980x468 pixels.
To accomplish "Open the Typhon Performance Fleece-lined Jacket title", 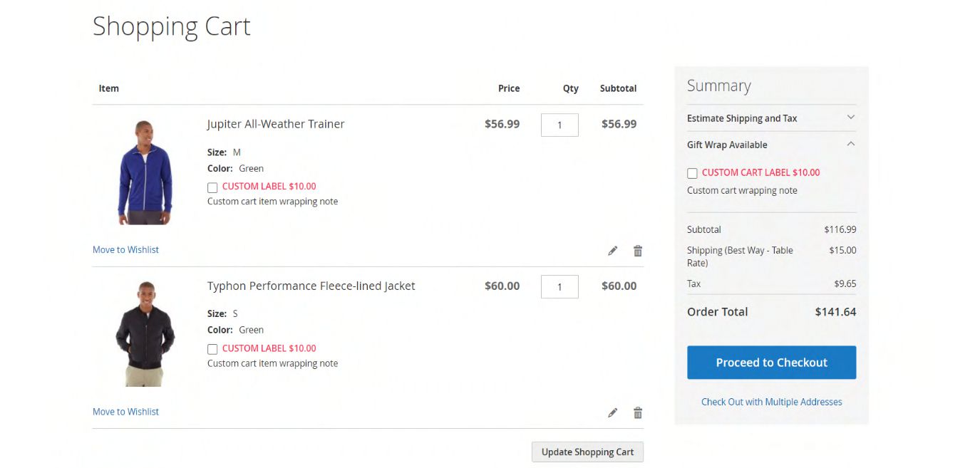I will click(311, 286).
